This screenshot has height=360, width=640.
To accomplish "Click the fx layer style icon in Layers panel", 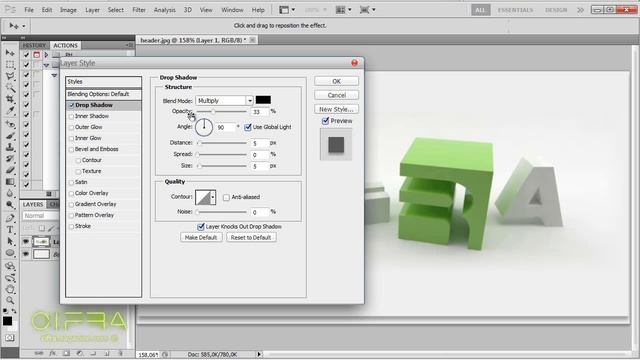I will pyautogui.click(x=53, y=353).
